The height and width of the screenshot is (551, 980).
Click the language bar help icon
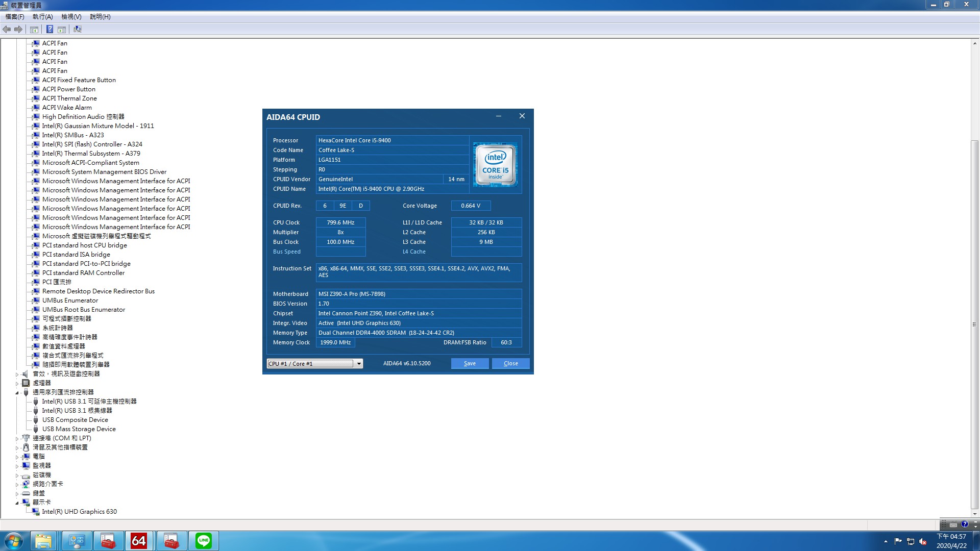pyautogui.click(x=964, y=524)
